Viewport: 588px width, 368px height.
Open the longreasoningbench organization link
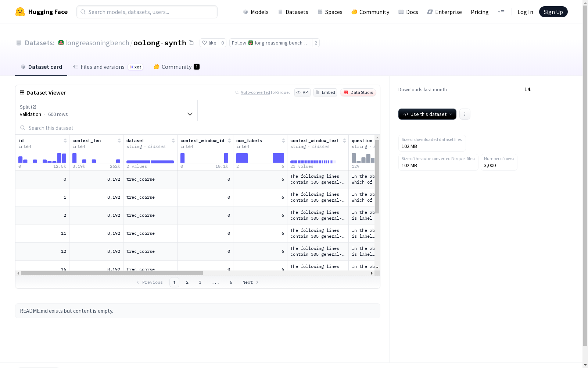pyautogui.click(x=97, y=43)
